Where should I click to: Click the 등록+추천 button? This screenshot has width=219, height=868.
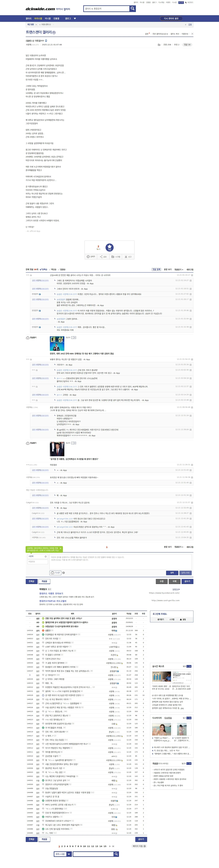(x=186, y=573)
